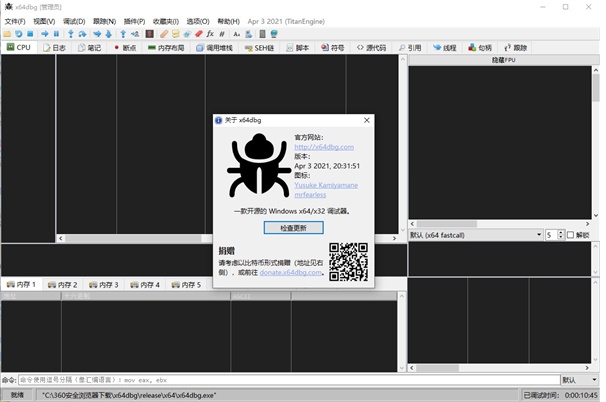
Task: Open the Scylla plugin icon
Action: pos(150,34)
